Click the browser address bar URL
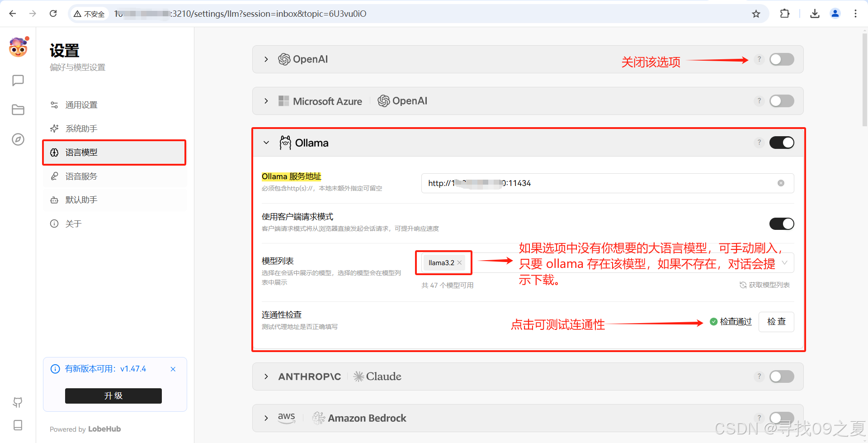 pos(240,14)
